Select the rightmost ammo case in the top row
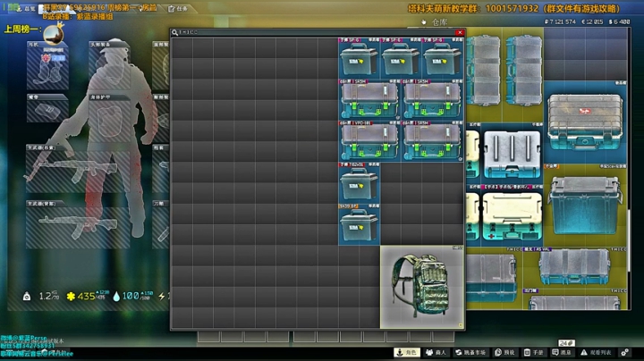The image size is (644, 361). [443, 58]
